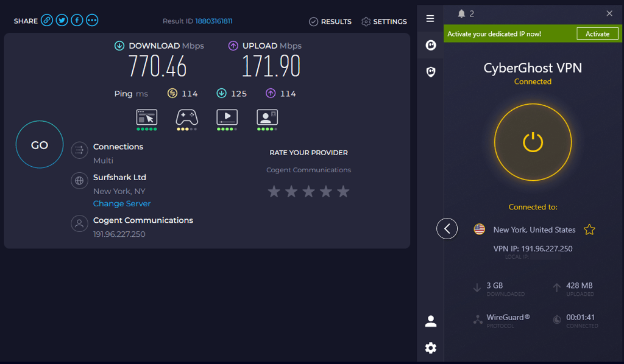
Task: Open Result ID 18803161811 link
Action: pyautogui.click(x=214, y=21)
